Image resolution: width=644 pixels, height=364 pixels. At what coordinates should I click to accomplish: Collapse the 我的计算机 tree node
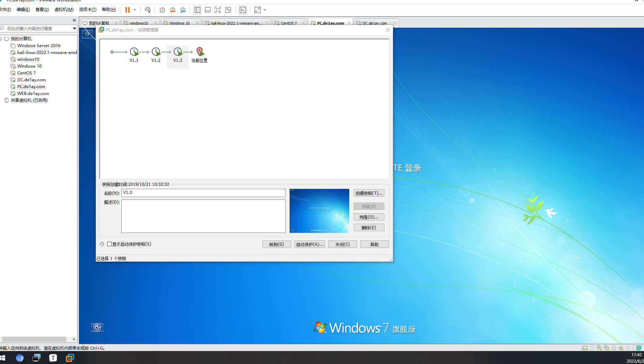(1, 39)
